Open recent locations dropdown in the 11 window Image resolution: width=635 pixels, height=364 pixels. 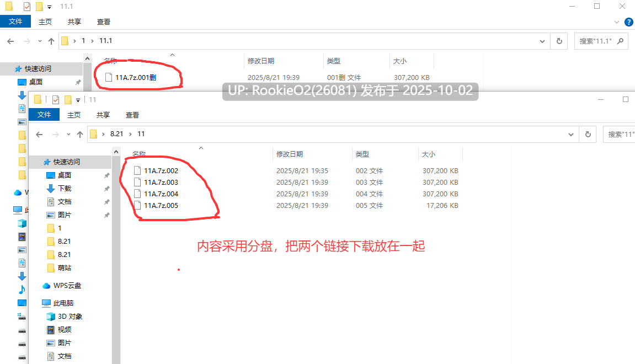[x=68, y=135]
